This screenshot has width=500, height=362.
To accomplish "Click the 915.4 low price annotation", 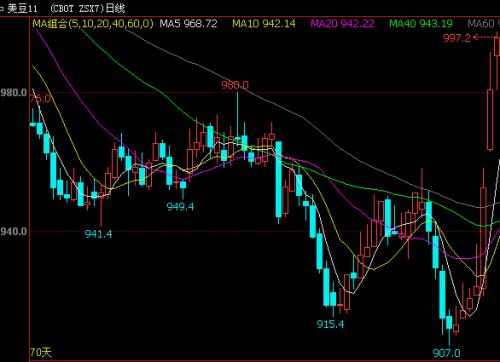I will point(330,324).
